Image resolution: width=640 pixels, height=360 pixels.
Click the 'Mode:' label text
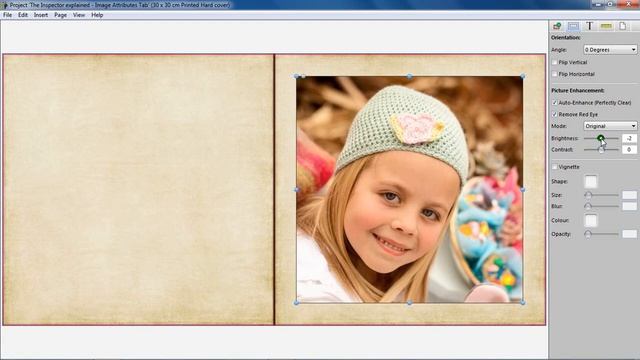pyautogui.click(x=559, y=126)
